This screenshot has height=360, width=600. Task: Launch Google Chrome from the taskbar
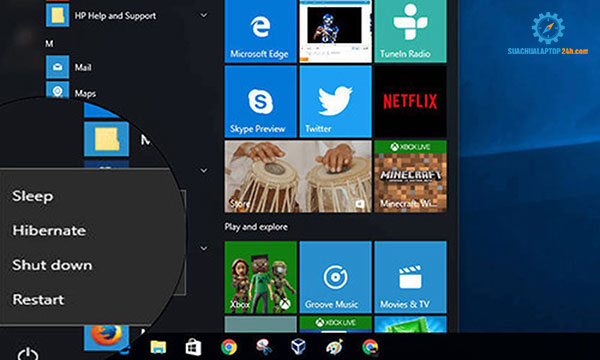click(x=229, y=347)
